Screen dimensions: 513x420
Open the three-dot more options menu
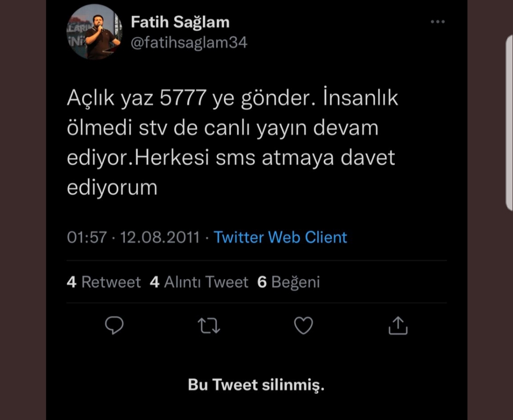tap(437, 21)
